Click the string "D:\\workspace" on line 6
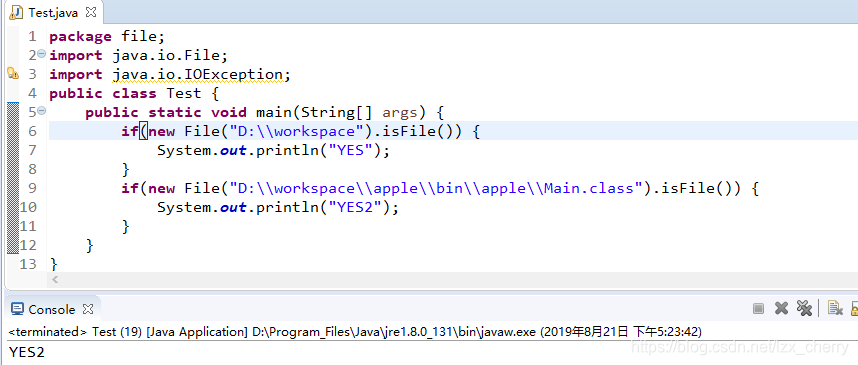 [297, 131]
